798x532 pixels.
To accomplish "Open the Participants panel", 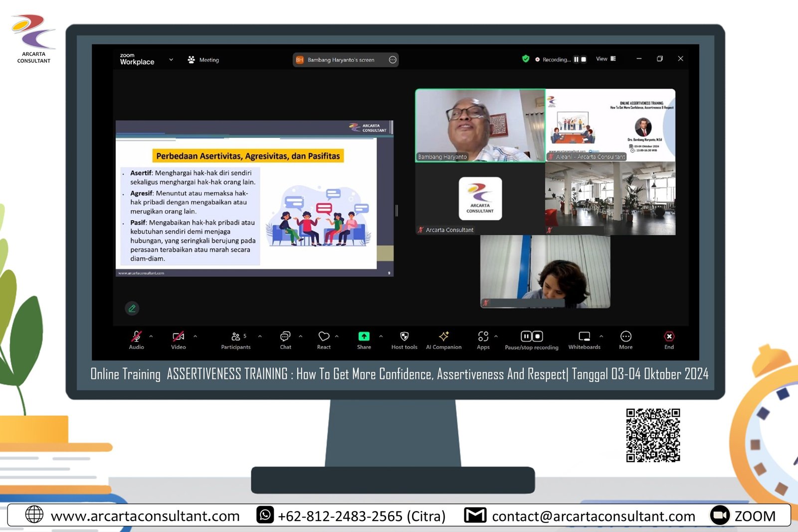I will click(236, 337).
